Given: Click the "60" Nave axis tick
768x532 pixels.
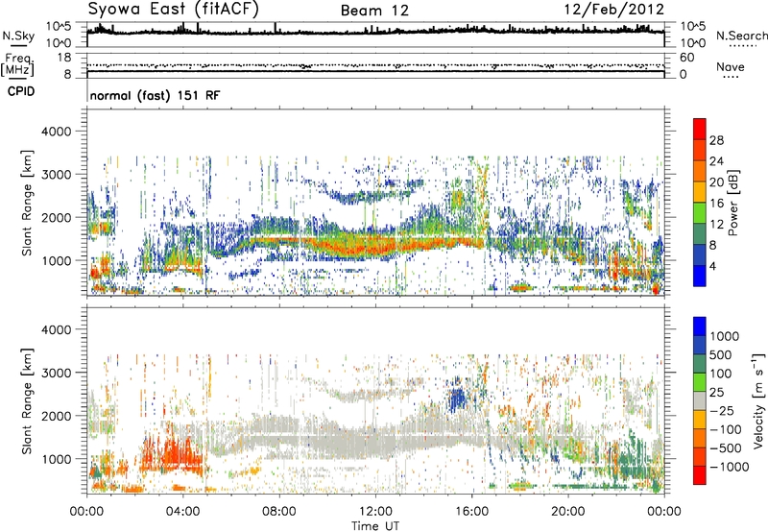Looking at the screenshot, I should (x=686, y=58).
